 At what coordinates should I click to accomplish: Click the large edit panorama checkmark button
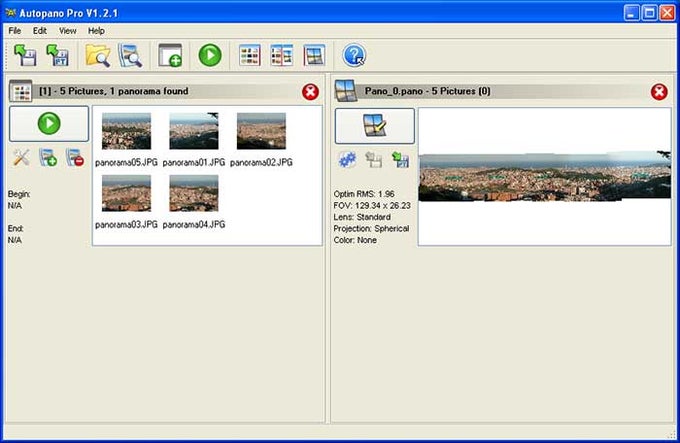click(375, 126)
